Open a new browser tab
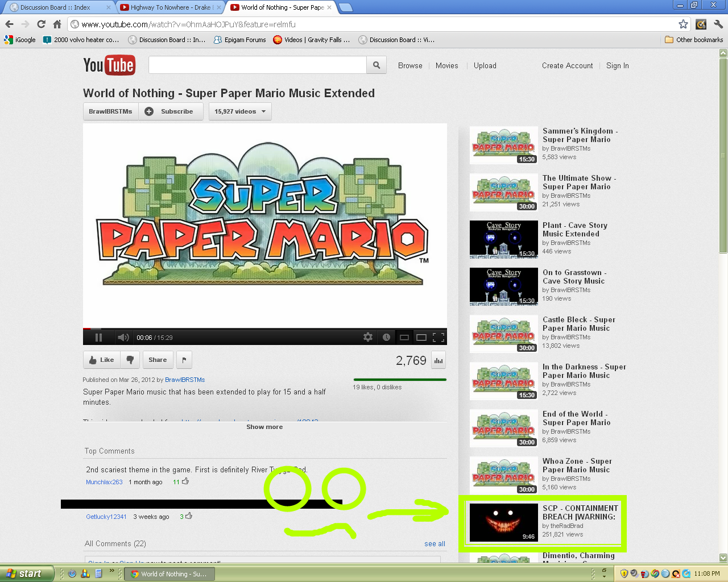The width and height of the screenshot is (728, 582). point(346,7)
